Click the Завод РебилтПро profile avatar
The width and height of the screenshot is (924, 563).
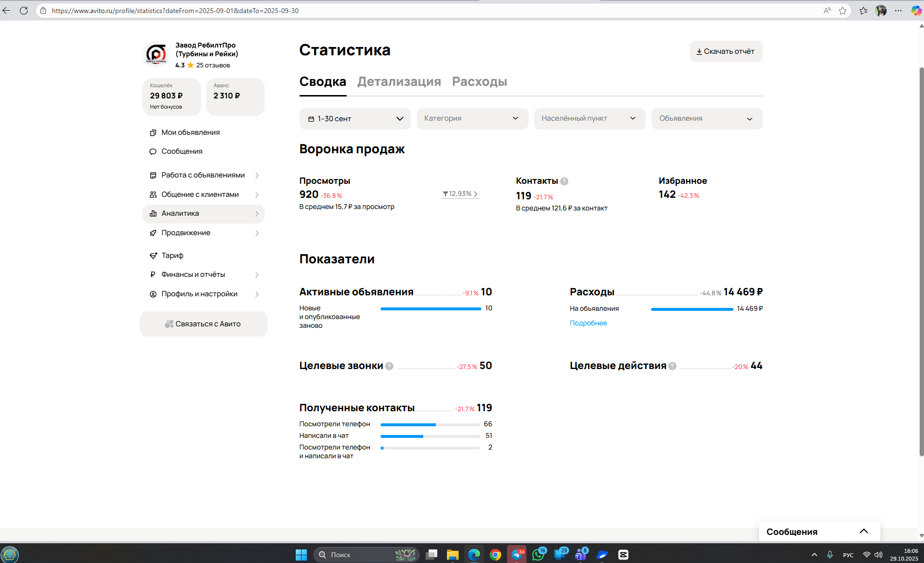click(156, 54)
